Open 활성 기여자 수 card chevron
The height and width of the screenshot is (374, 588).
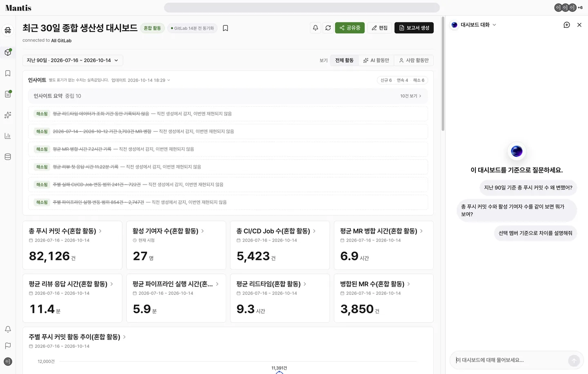(203, 231)
